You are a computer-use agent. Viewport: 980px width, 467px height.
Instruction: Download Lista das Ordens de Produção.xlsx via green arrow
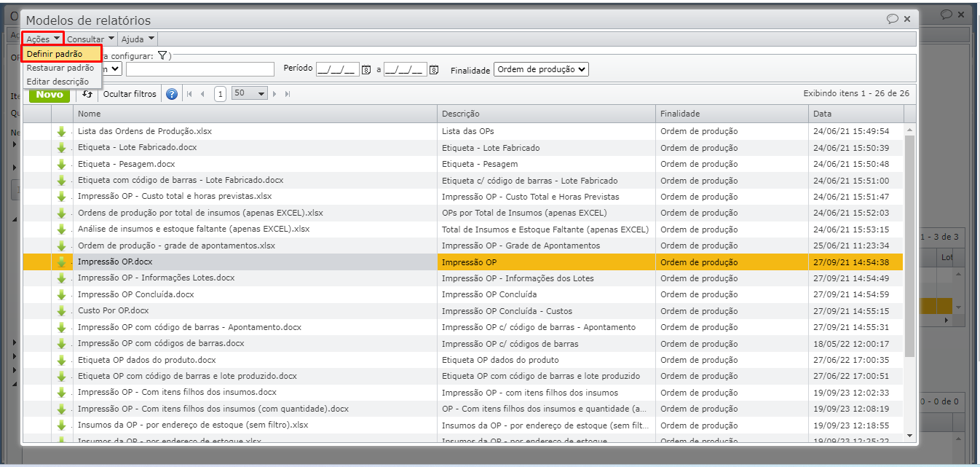pos(62,132)
